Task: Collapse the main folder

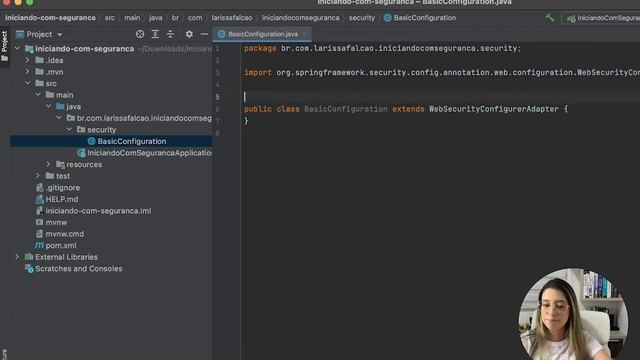Action: pyautogui.click(x=38, y=95)
